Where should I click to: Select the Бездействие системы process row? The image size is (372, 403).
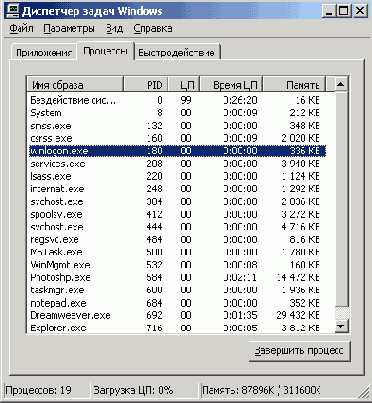pos(177,100)
